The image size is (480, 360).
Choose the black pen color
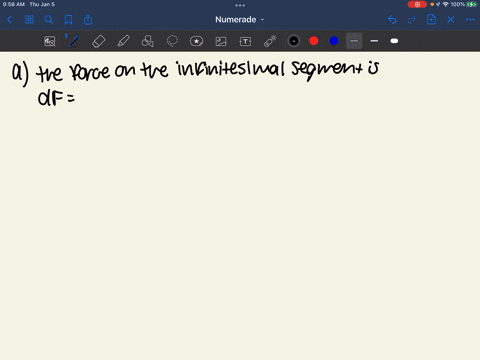point(294,41)
